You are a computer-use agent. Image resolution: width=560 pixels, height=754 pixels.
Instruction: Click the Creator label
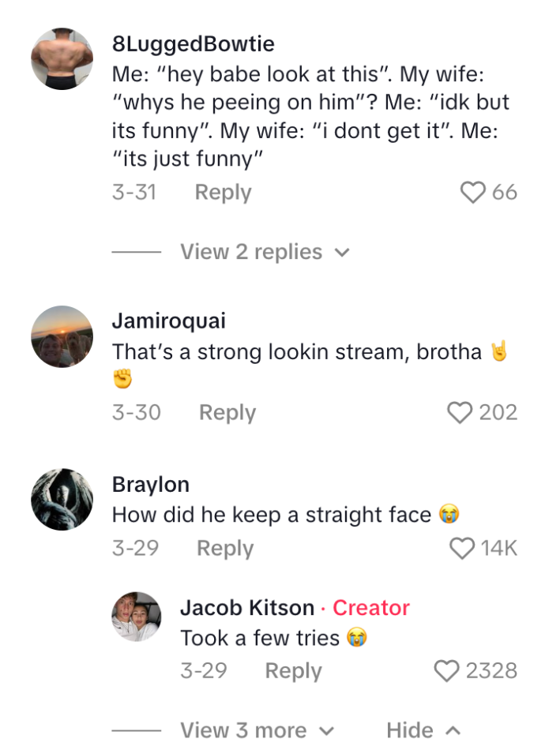pos(370,608)
